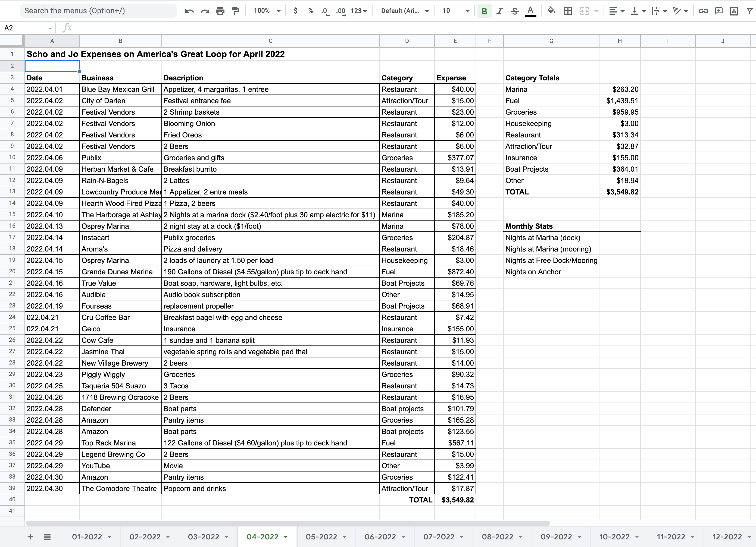Click the Insert chart icon
This screenshot has height=547, width=756.
click(x=734, y=11)
